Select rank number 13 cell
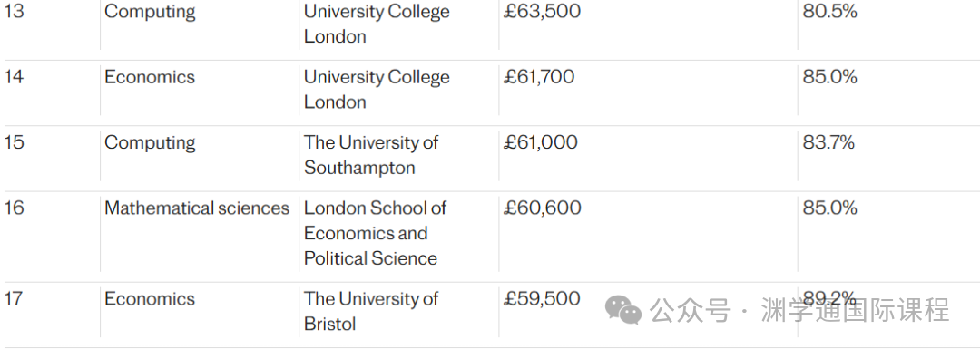Viewport: 980px width, 349px height. (x=14, y=11)
